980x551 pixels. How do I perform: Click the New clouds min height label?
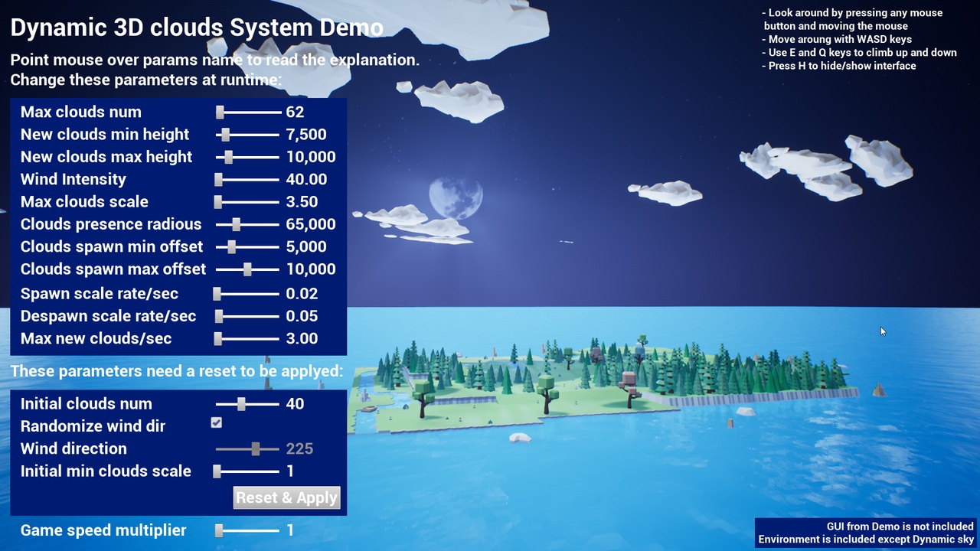click(105, 134)
